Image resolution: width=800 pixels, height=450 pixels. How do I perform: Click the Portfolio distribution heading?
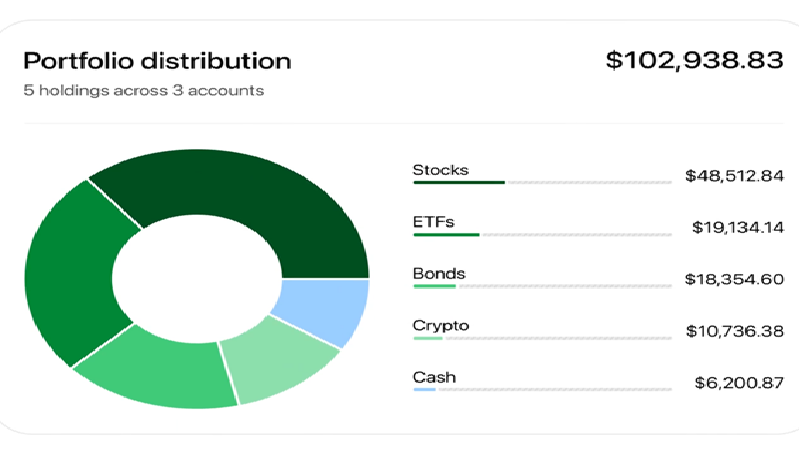[x=157, y=61]
